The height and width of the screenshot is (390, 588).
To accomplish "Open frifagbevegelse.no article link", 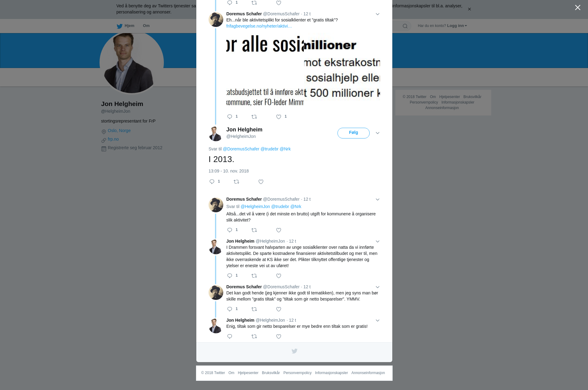I will 259,26.
